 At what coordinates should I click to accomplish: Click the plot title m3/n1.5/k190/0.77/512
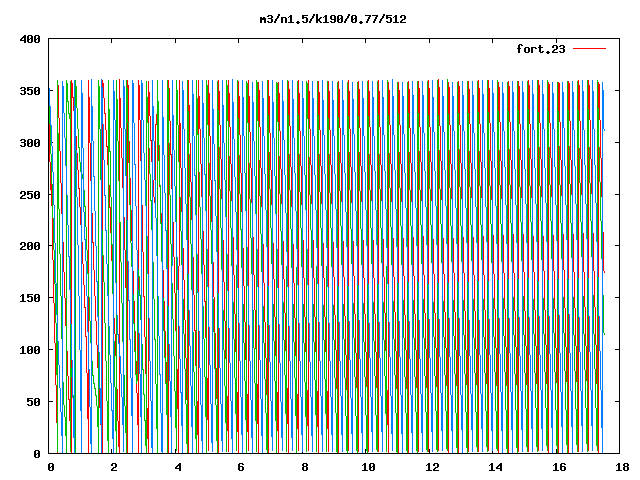[333, 19]
